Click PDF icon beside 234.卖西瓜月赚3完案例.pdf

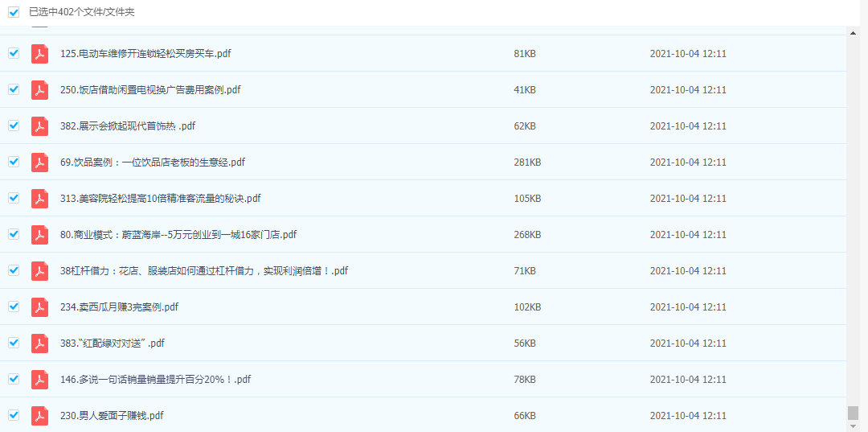click(x=39, y=307)
